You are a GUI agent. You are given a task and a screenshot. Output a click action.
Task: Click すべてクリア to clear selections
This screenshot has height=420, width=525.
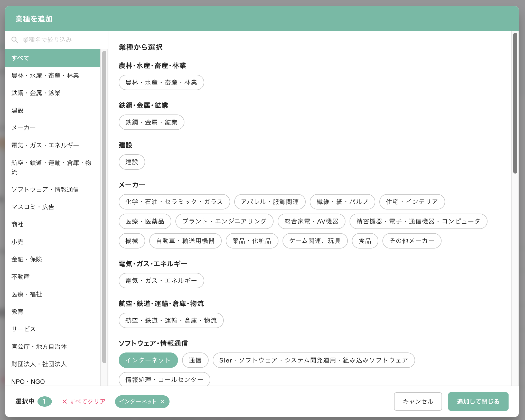click(x=84, y=402)
